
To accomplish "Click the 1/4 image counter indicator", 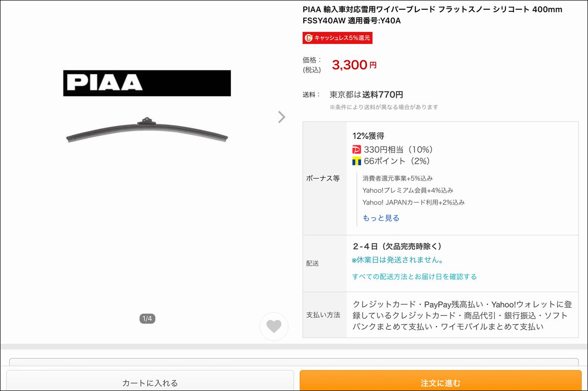I will (x=147, y=319).
